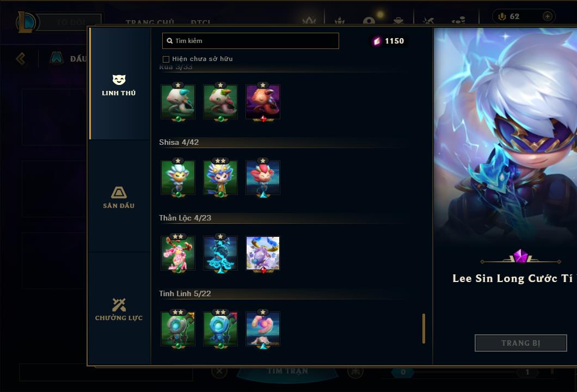Click the purple star shards currency icon

pos(377,41)
